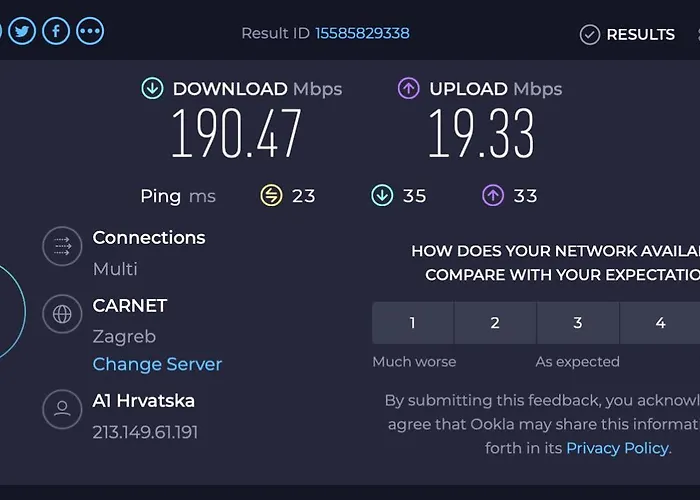Rate network availability as 2
Image resolution: width=700 pixels, height=500 pixels.
click(495, 323)
